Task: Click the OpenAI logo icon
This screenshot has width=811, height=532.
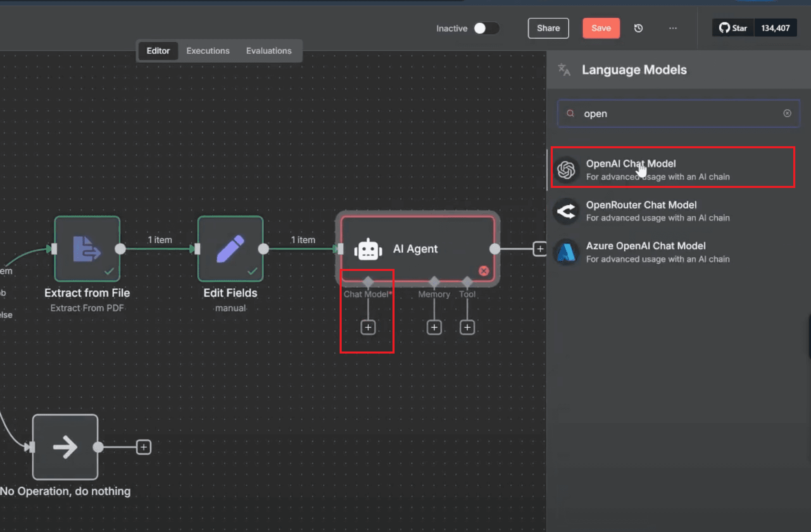Action: pos(566,170)
